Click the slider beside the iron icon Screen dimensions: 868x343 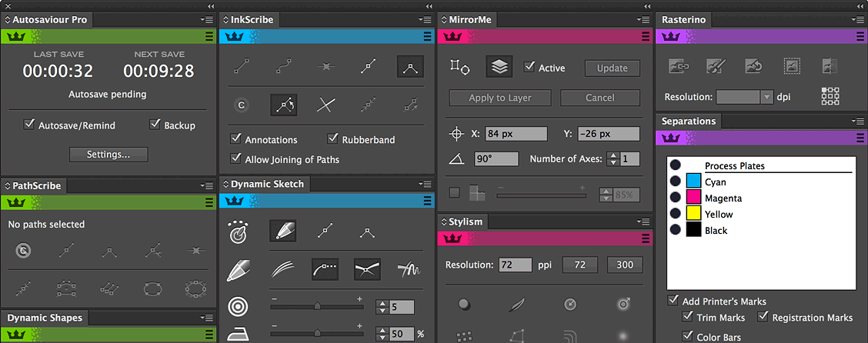(317, 334)
